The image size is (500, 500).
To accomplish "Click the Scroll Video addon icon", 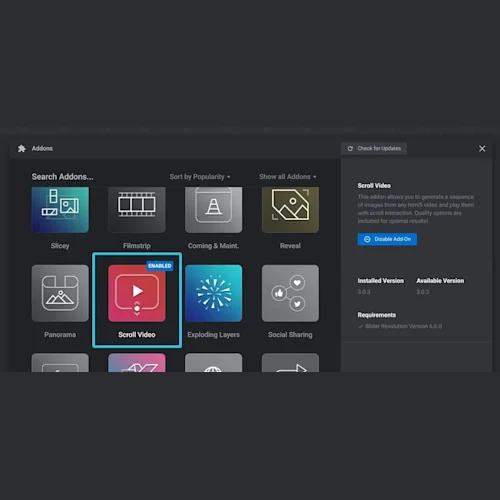I will 137,293.
